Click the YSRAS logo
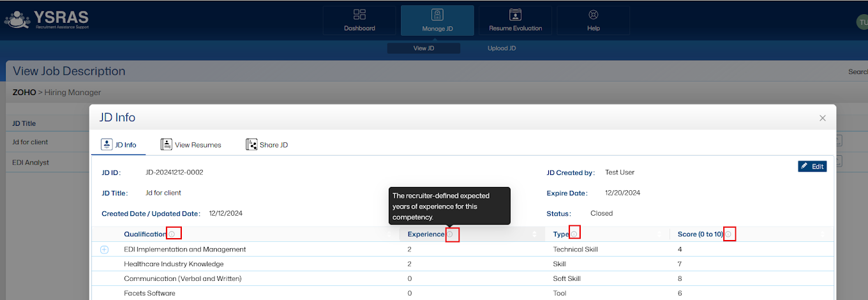Image resolution: width=868 pixels, height=300 pixels. [x=47, y=20]
